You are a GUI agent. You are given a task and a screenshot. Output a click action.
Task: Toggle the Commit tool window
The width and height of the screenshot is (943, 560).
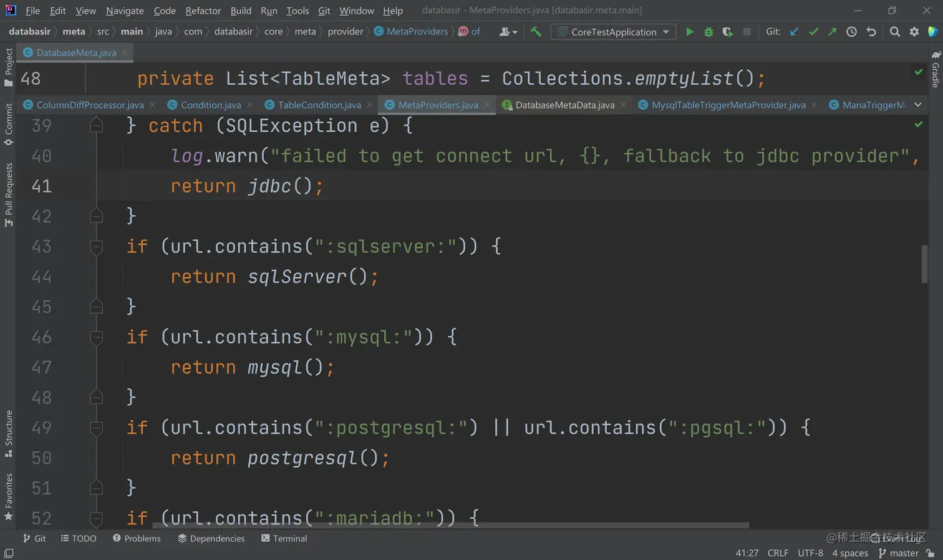(9, 124)
